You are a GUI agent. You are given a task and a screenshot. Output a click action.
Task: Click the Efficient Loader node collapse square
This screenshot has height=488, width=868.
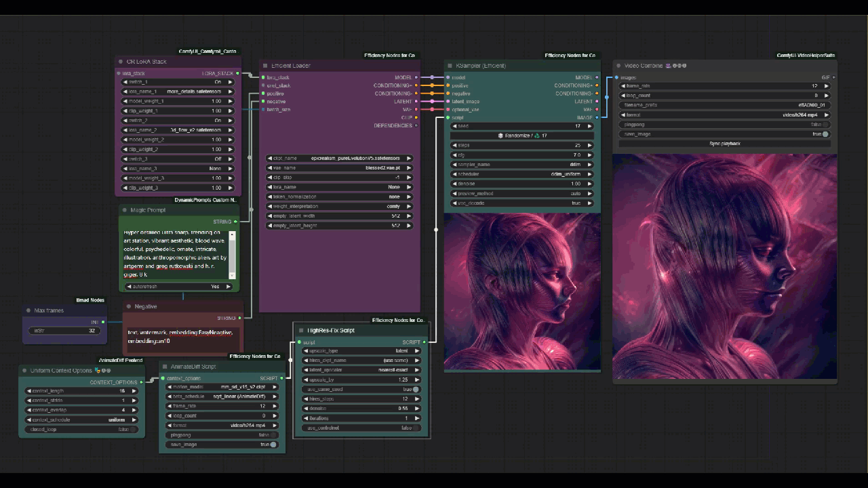pos(265,66)
